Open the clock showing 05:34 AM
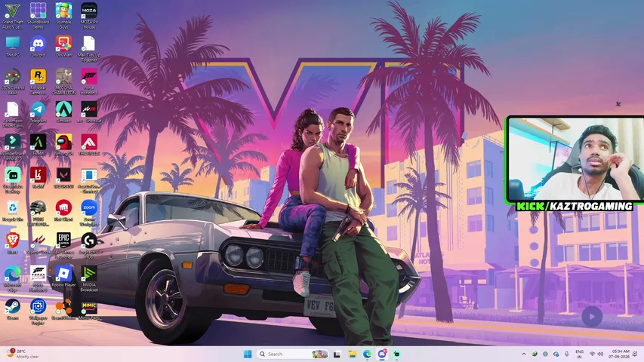 coord(620,354)
